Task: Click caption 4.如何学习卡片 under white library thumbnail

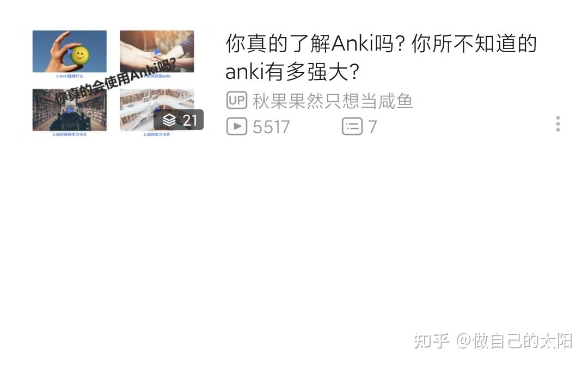Action: (x=156, y=134)
